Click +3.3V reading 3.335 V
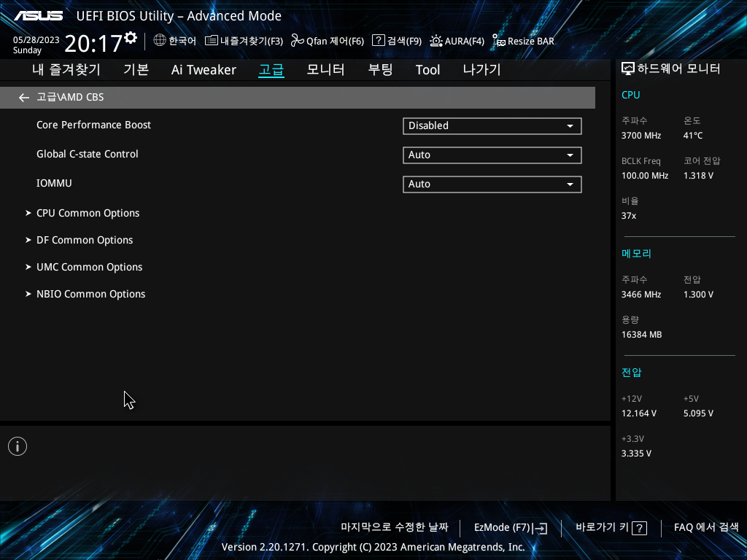The image size is (747, 560). coord(636,454)
